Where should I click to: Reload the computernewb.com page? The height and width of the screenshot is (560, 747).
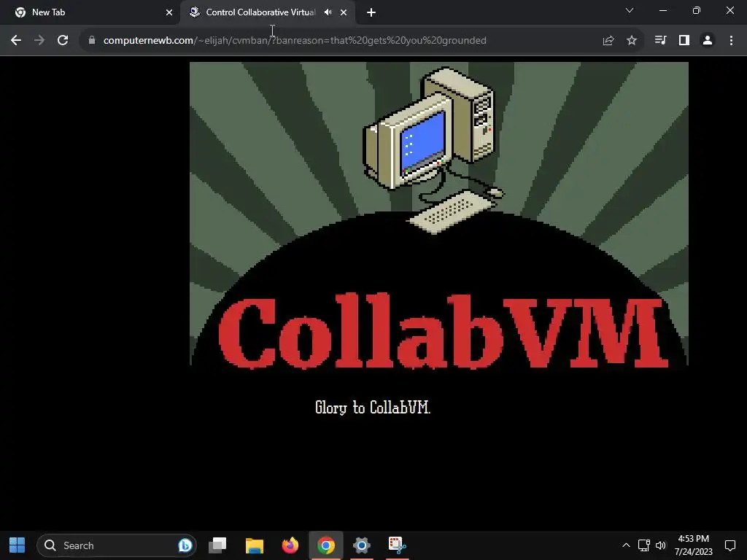pyautogui.click(x=63, y=41)
